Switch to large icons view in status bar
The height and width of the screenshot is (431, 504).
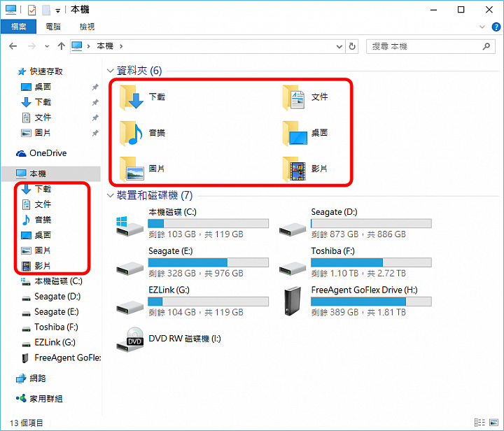click(x=493, y=423)
